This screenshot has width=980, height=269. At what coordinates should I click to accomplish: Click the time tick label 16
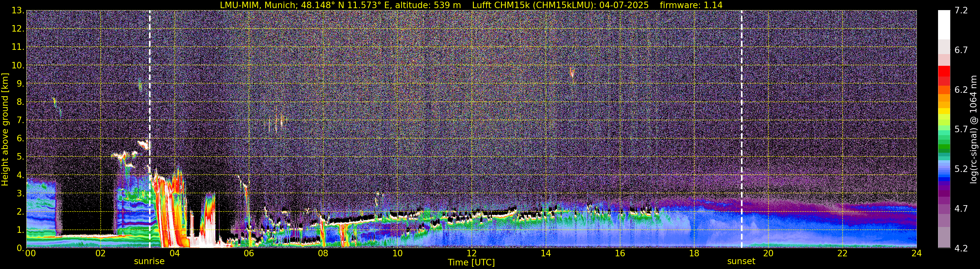point(620,253)
